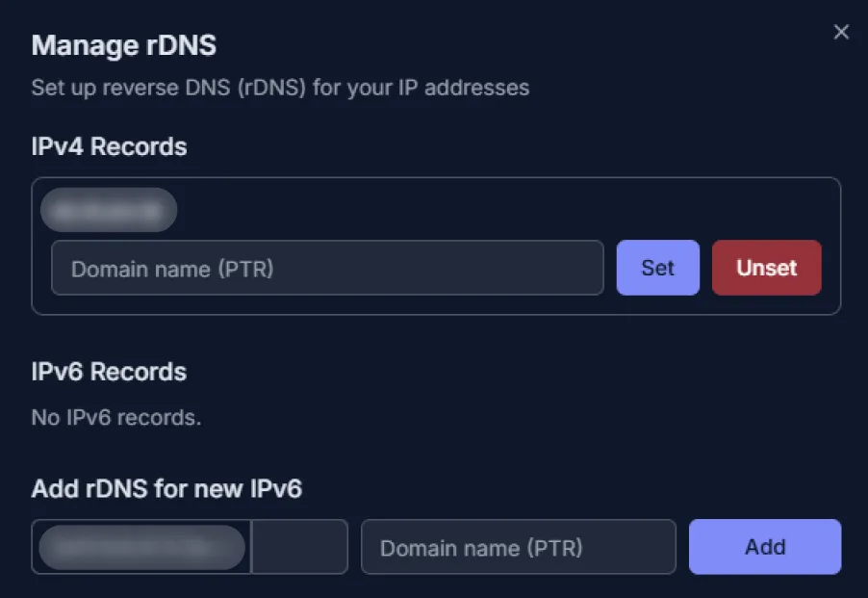Close the Manage rDNS dialog
The width and height of the screenshot is (868, 598).
coord(841,33)
